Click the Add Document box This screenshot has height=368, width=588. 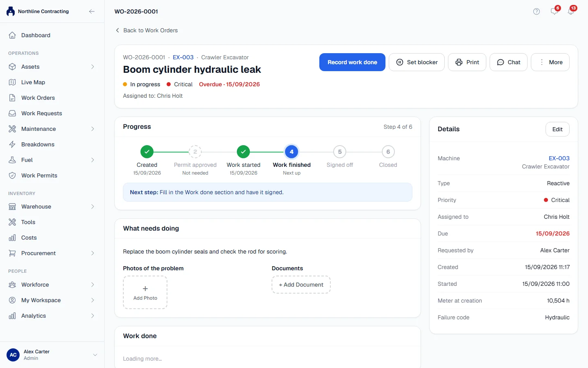[301, 285]
